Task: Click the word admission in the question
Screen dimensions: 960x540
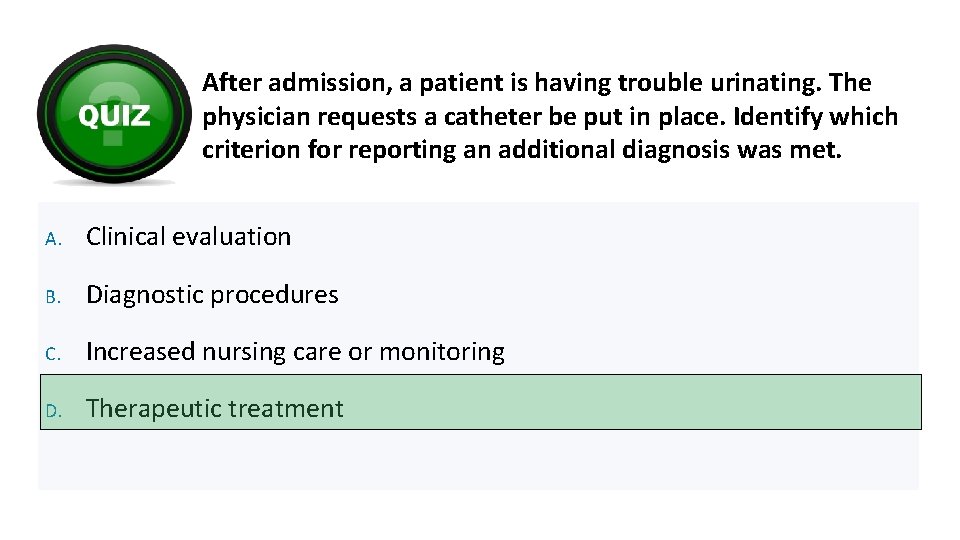Action: tap(330, 83)
